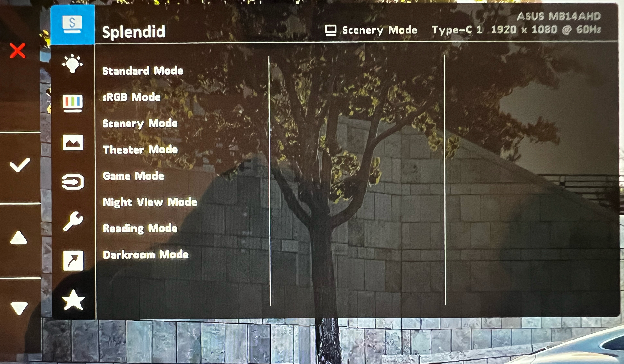624x364 pixels.
Task: Select the scenery/landscape panel icon
Action: (x=73, y=142)
